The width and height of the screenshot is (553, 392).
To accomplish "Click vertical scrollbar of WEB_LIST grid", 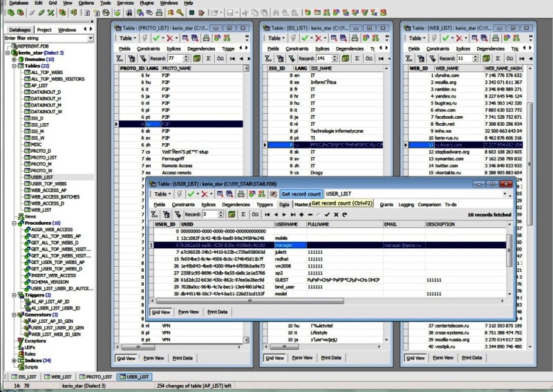I will [529, 163].
